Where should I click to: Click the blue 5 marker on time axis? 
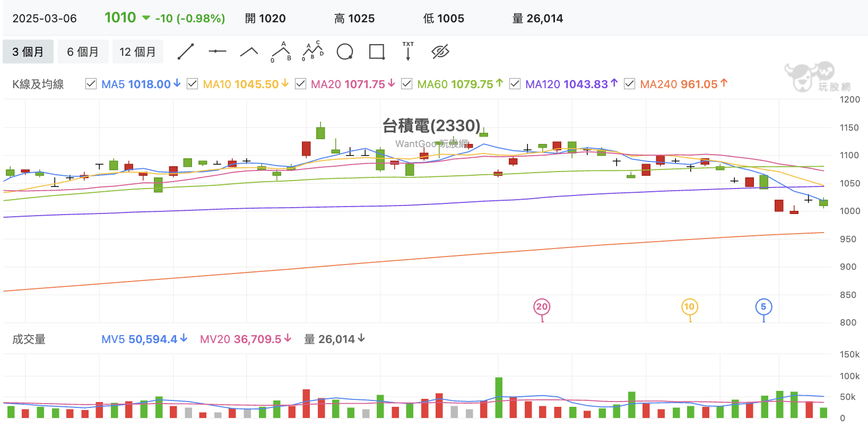tap(763, 307)
